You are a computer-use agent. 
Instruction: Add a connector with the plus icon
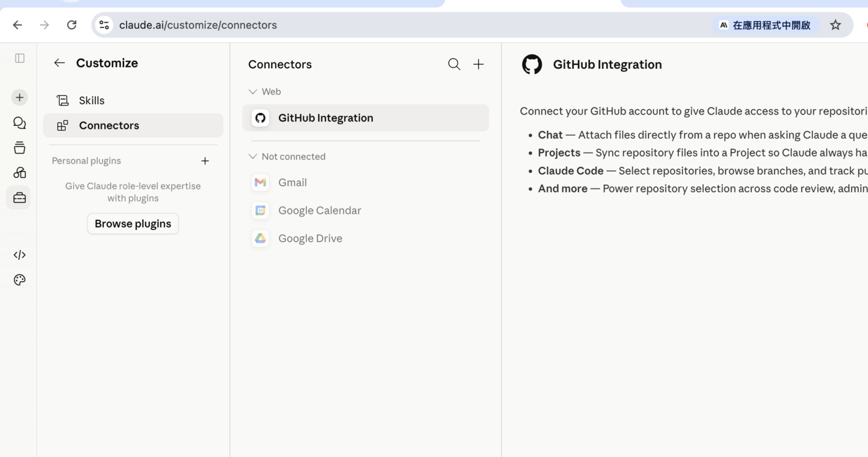479,64
